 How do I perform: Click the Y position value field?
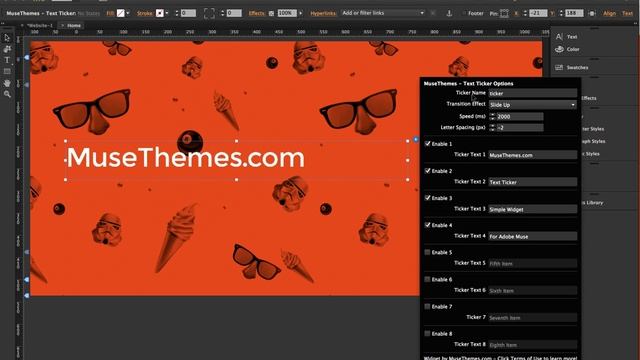point(574,13)
